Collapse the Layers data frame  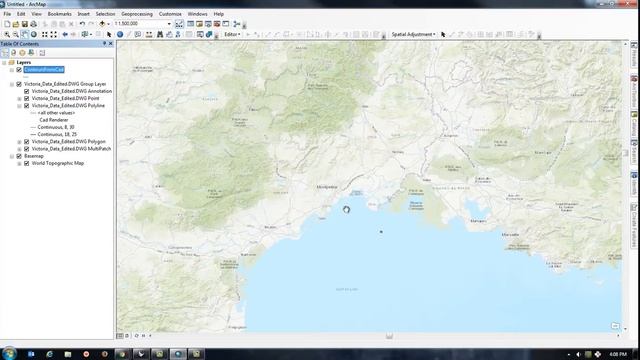(4, 62)
